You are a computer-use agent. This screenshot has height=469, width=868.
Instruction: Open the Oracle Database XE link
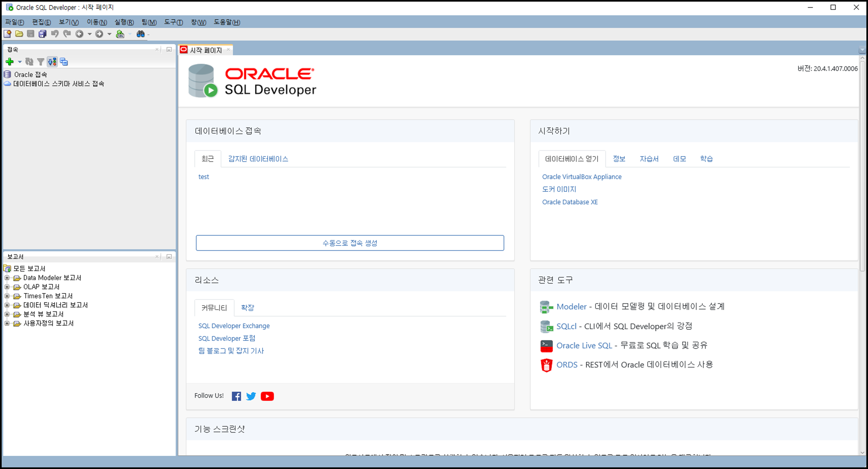(570, 202)
